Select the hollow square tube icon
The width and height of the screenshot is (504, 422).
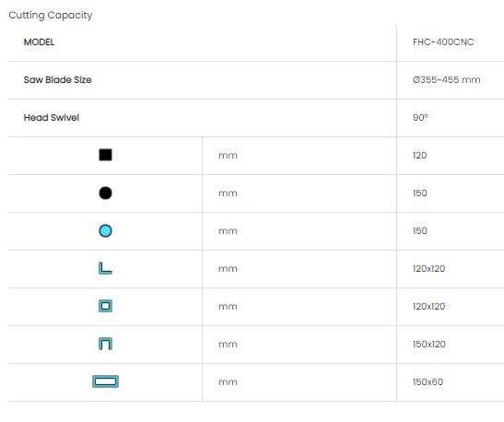105,306
